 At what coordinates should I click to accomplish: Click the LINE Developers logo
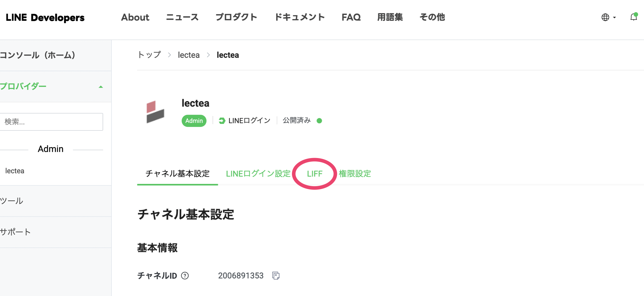point(45,17)
